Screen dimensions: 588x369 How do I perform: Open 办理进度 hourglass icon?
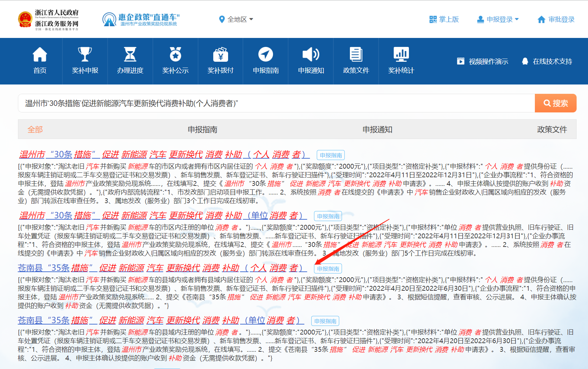click(x=130, y=54)
